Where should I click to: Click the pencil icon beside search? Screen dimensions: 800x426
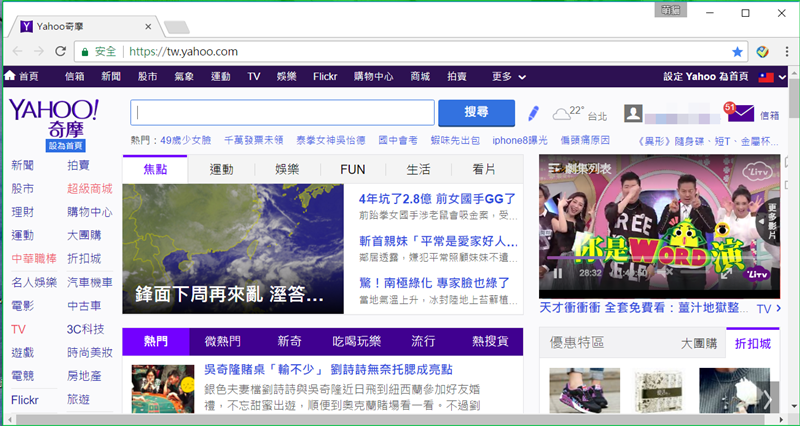tap(533, 113)
